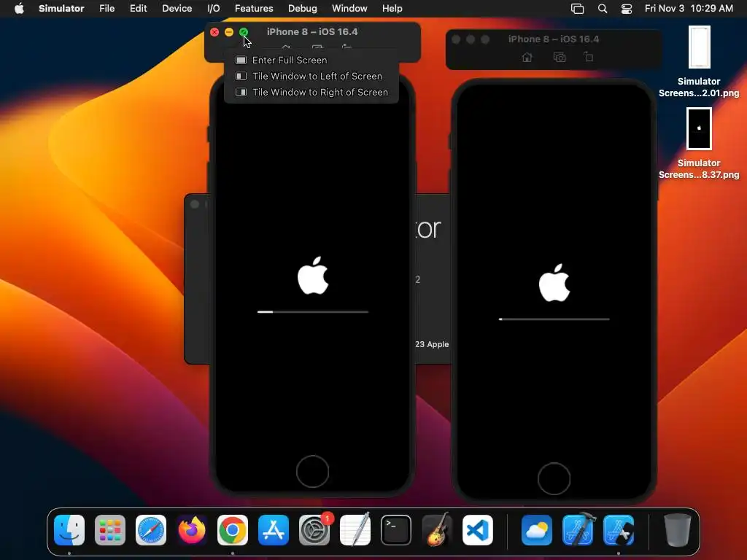The height and width of the screenshot is (560, 747).
Task: Click green zoom button of front simulator
Action: 244,32
